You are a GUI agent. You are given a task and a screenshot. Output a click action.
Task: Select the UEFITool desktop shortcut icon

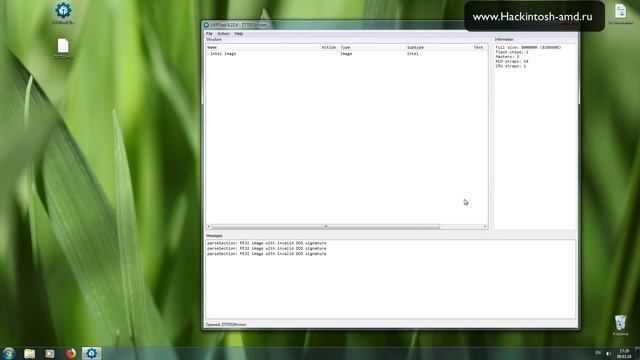point(63,13)
